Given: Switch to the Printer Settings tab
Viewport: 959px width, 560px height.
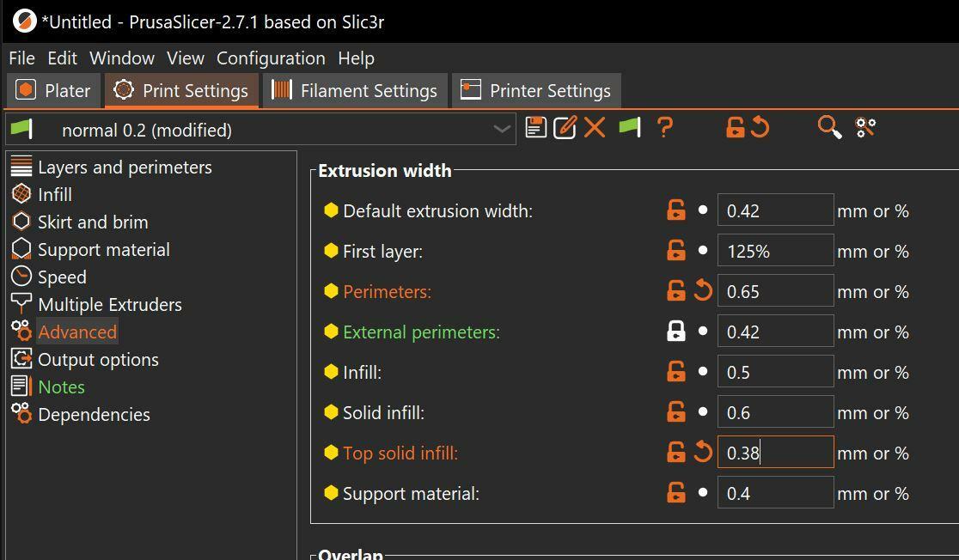Looking at the screenshot, I should (536, 90).
